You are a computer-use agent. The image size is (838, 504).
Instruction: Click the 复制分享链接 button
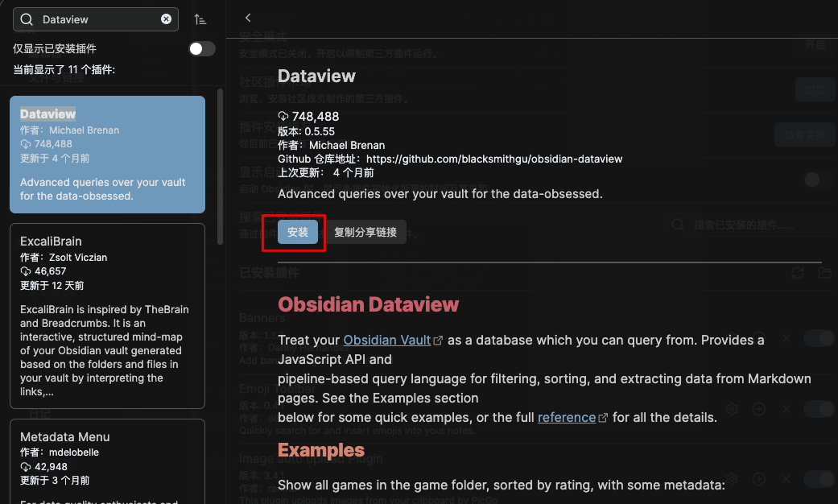(366, 232)
